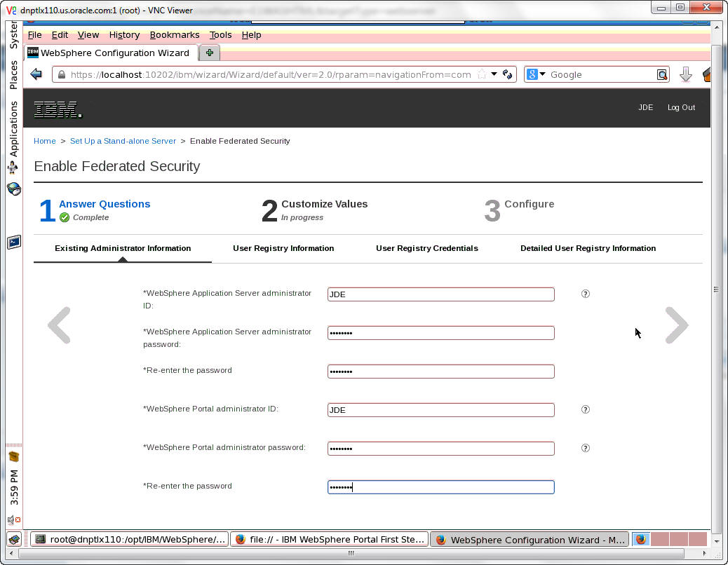Click the Log Out link

[x=681, y=107]
